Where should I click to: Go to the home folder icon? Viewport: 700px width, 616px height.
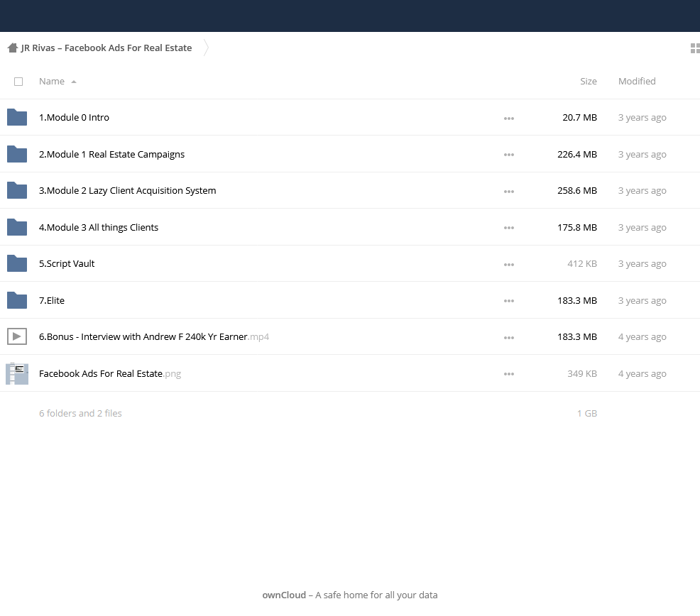click(x=13, y=48)
